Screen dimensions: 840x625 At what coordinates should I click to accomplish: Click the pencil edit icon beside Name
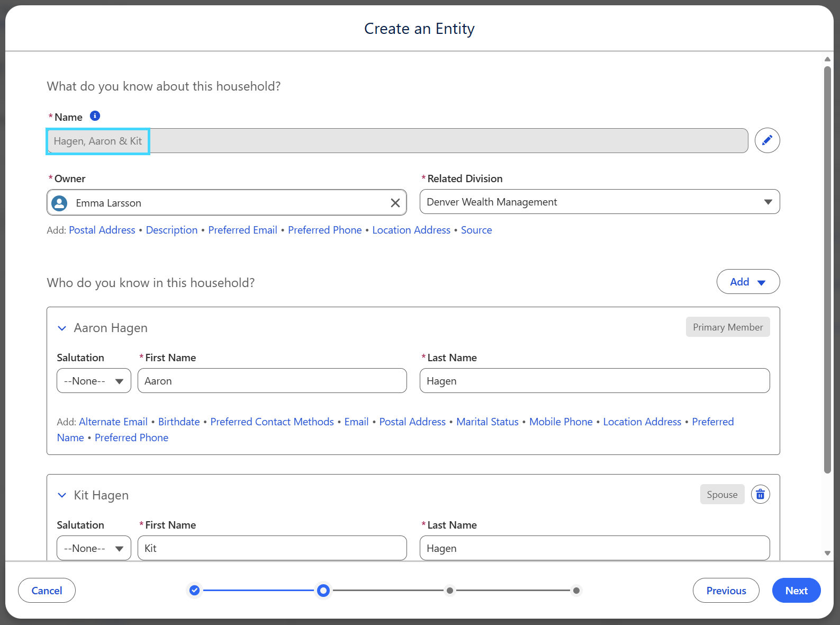[x=767, y=140]
